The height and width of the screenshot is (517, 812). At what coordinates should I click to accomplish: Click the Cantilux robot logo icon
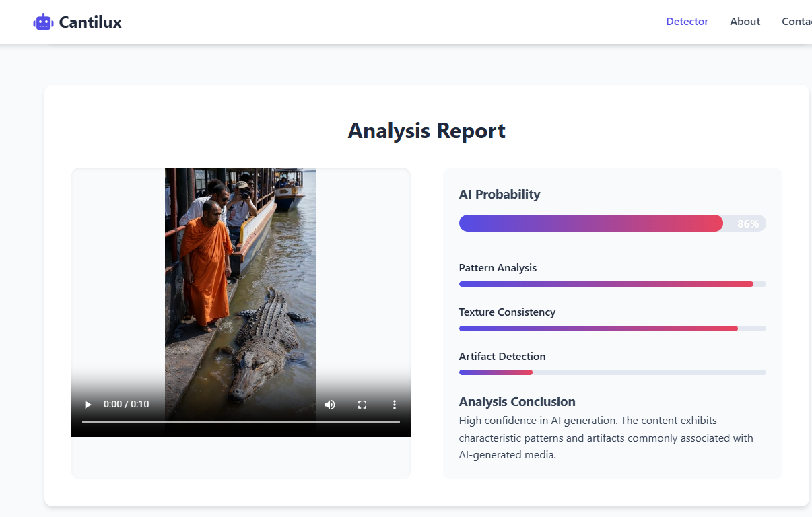pyautogui.click(x=43, y=22)
